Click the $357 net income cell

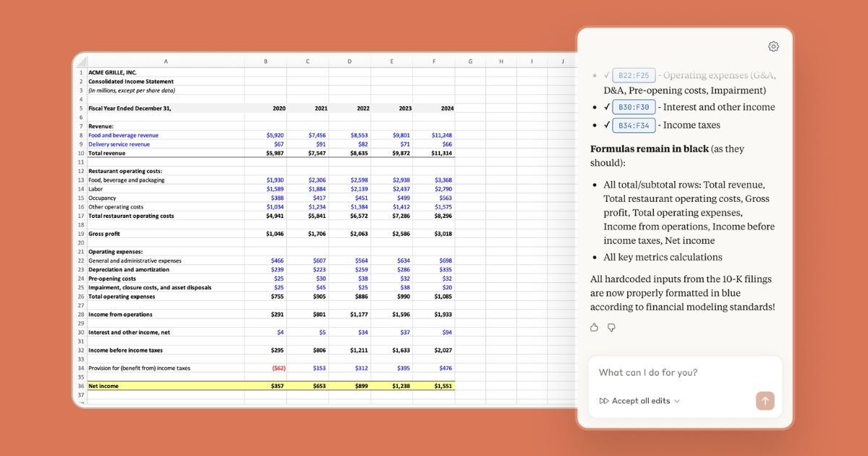click(x=265, y=387)
